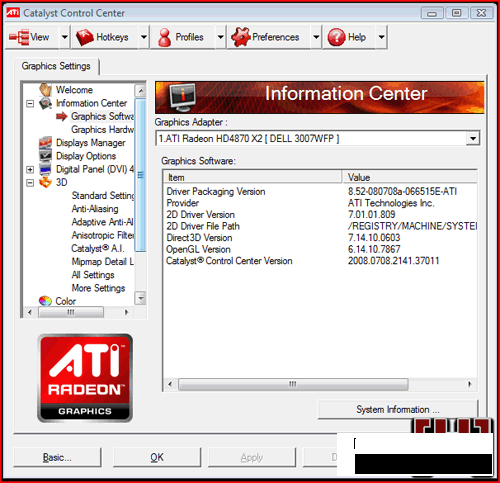This screenshot has width=500, height=483.
Task: Select Standard Settings under 3D
Action: (x=103, y=195)
